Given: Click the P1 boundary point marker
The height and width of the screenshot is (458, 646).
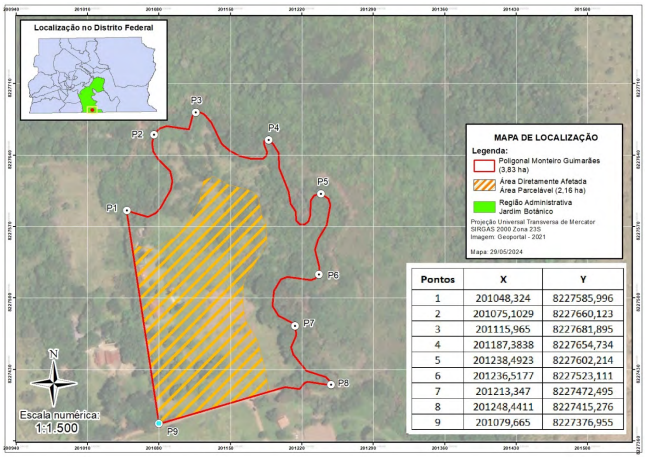Looking at the screenshot, I should click(x=127, y=210).
